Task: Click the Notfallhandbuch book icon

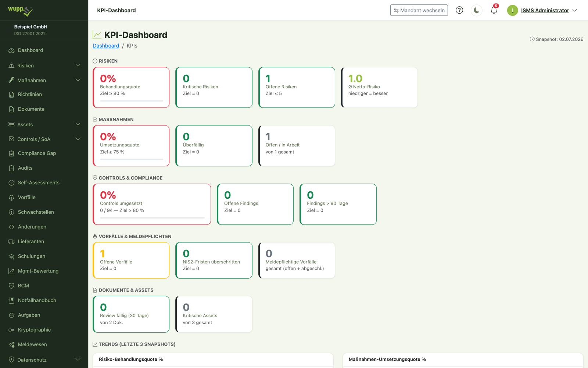Action: tap(11, 301)
